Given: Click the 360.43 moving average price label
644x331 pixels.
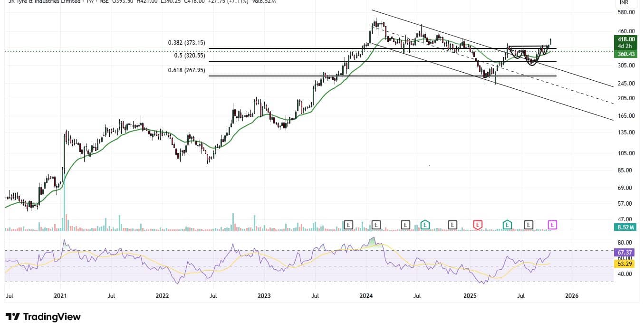Looking at the screenshot, I should (x=626, y=54).
